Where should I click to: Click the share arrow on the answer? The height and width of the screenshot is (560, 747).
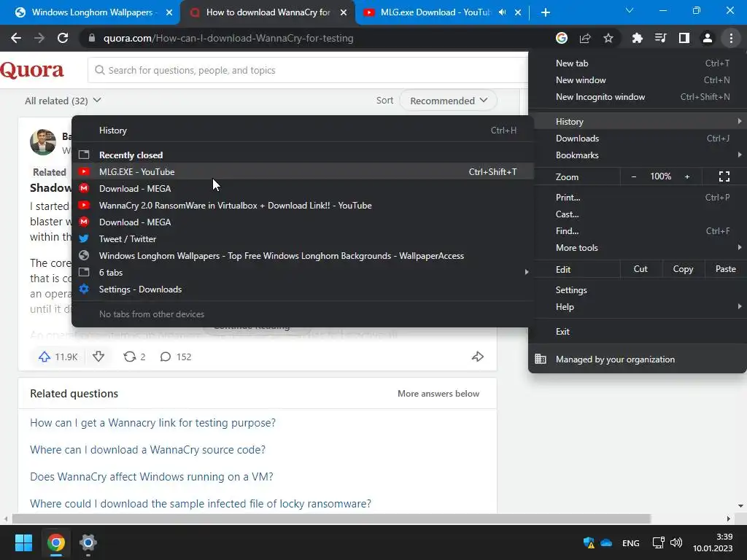(478, 357)
